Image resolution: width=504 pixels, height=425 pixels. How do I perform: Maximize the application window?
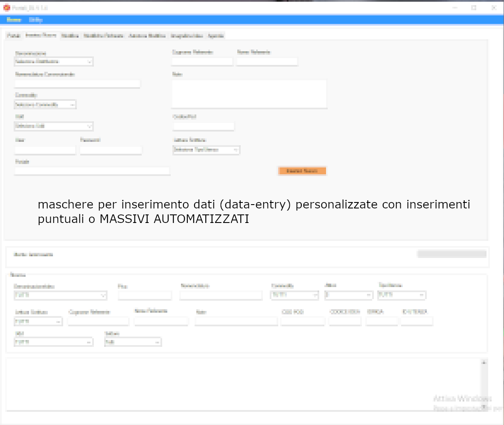tap(474, 8)
